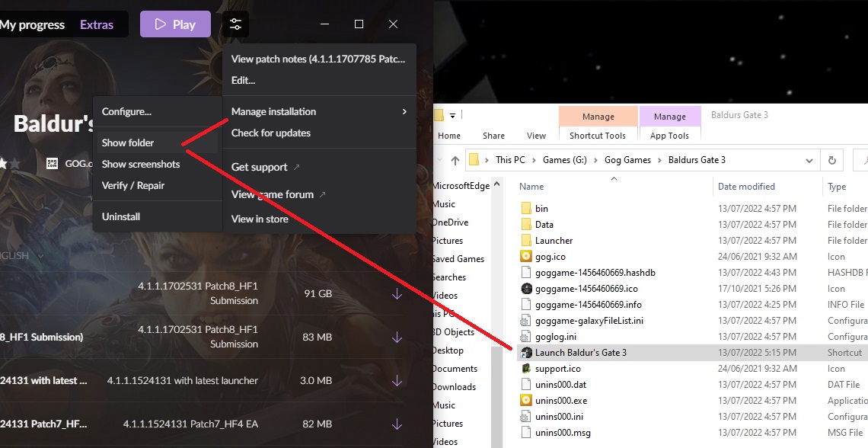Click Show folder in the submenu
Image resolution: width=868 pixels, height=448 pixels.
click(128, 142)
